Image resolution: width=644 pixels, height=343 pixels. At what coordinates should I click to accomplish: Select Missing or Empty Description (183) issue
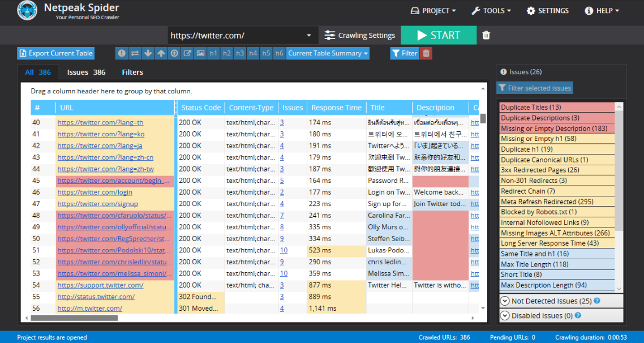tap(557, 128)
